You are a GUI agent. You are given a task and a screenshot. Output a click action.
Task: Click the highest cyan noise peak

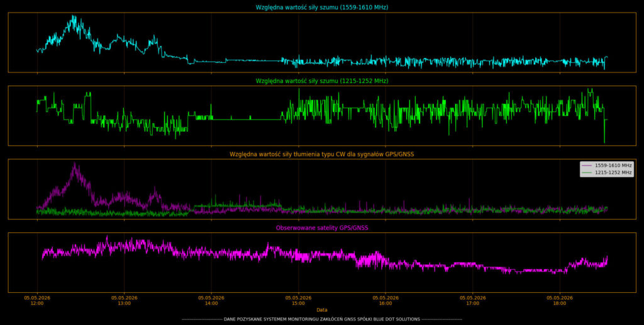[74, 17]
